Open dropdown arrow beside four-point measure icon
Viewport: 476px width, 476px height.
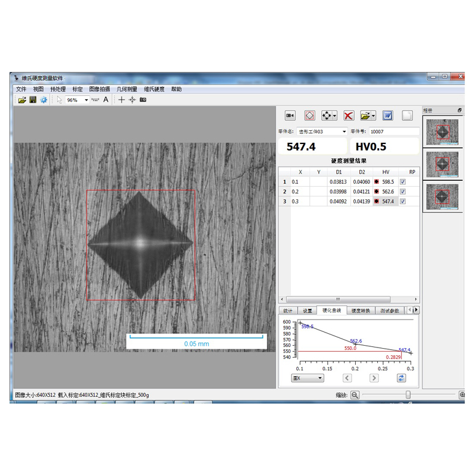click(334, 115)
